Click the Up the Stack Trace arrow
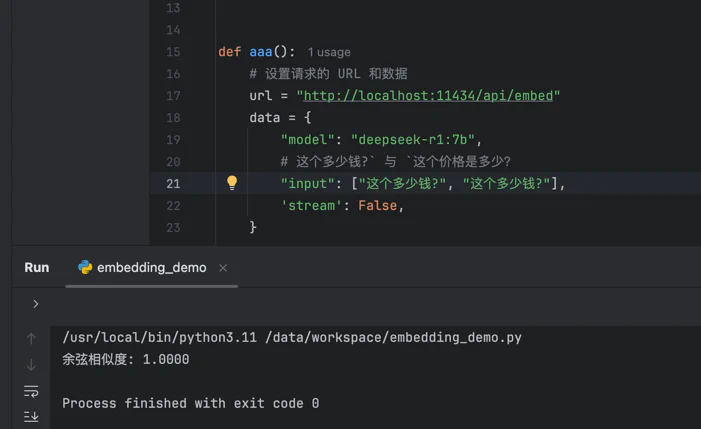 pos(31,339)
